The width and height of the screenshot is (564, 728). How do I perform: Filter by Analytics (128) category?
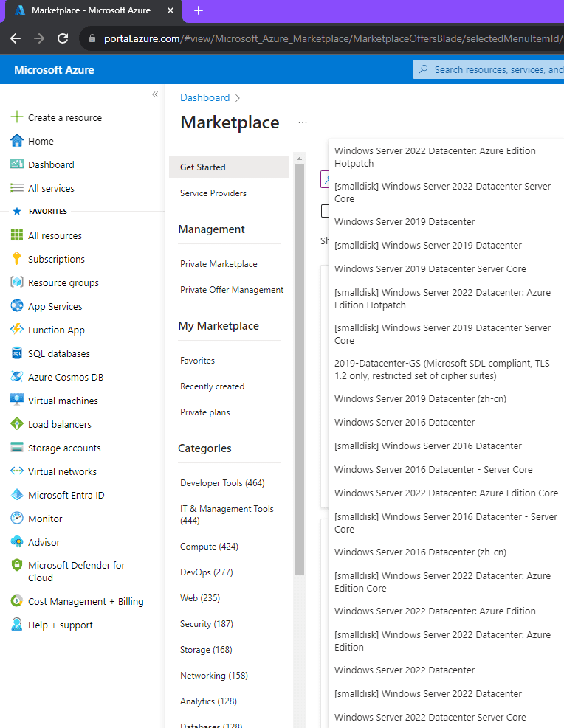pos(209,701)
